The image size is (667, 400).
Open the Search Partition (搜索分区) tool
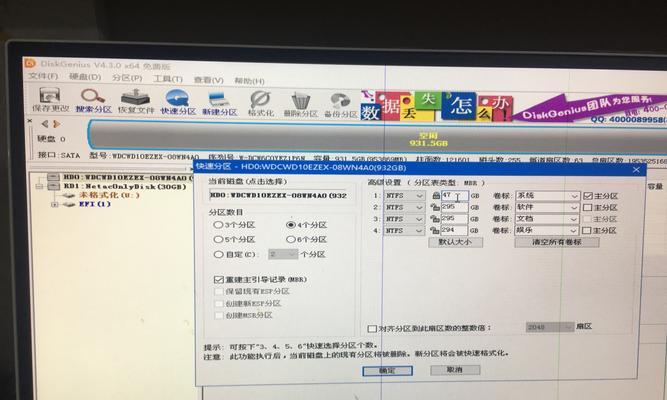(x=94, y=100)
